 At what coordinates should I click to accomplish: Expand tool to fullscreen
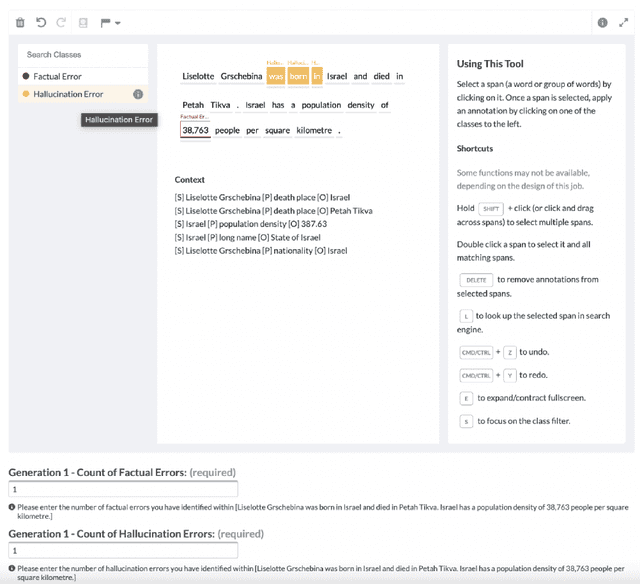pyautogui.click(x=624, y=22)
